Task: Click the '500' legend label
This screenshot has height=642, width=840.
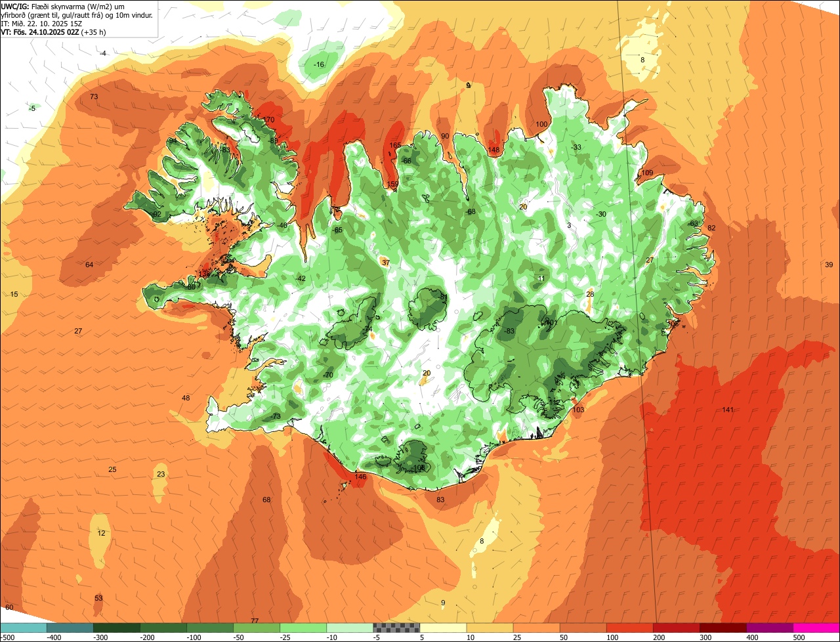Action: [x=799, y=637]
